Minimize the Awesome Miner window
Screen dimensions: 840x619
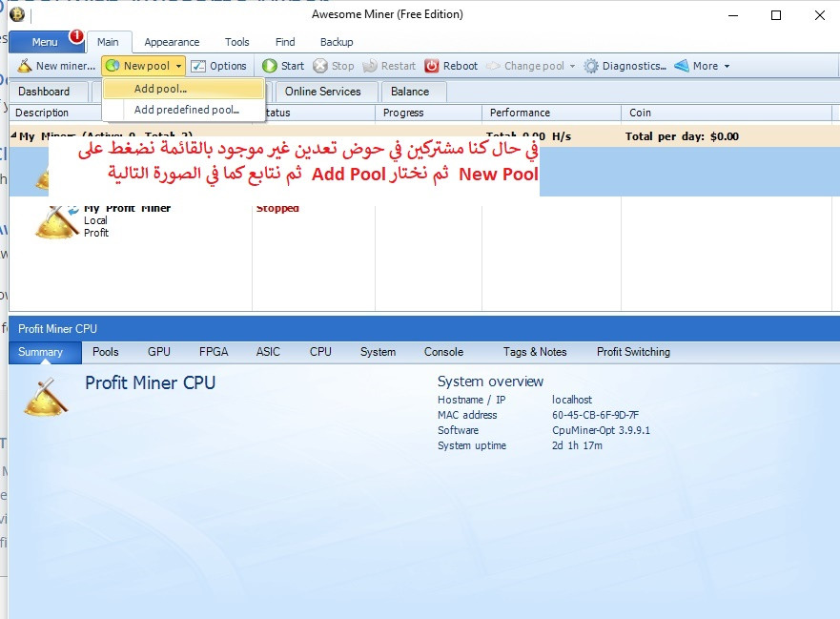[x=733, y=15]
